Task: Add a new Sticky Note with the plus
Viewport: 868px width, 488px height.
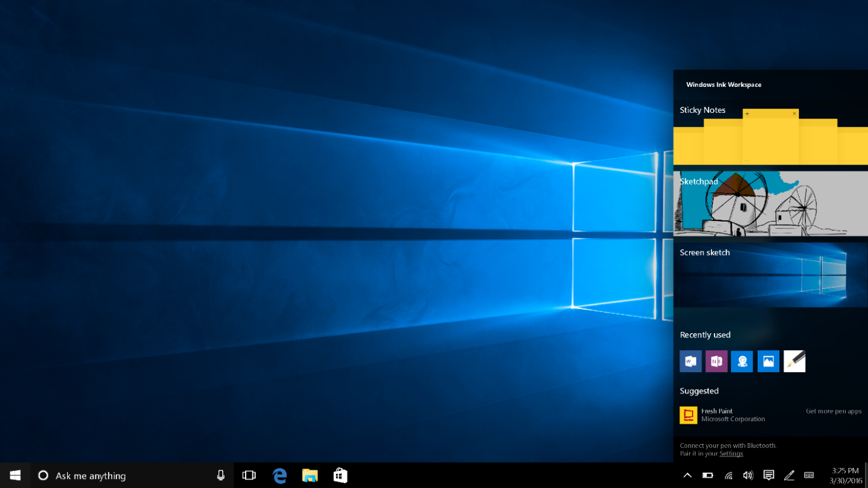Action: tap(747, 114)
